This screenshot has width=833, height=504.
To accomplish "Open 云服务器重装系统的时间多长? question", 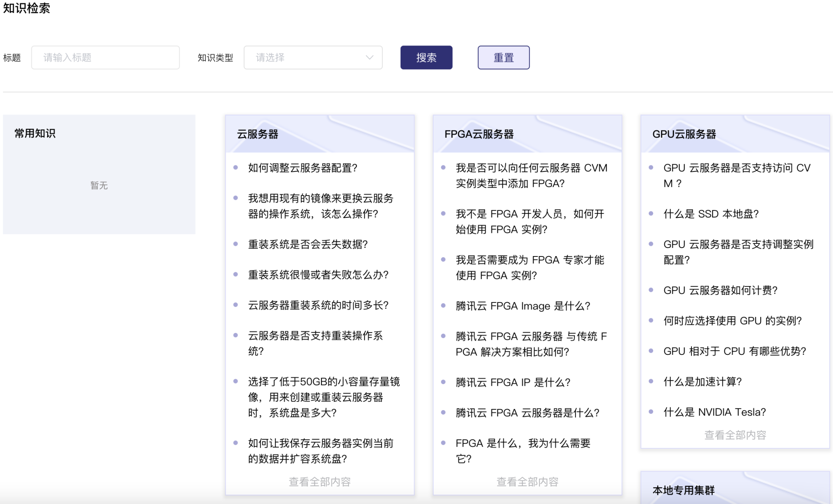I will (318, 305).
